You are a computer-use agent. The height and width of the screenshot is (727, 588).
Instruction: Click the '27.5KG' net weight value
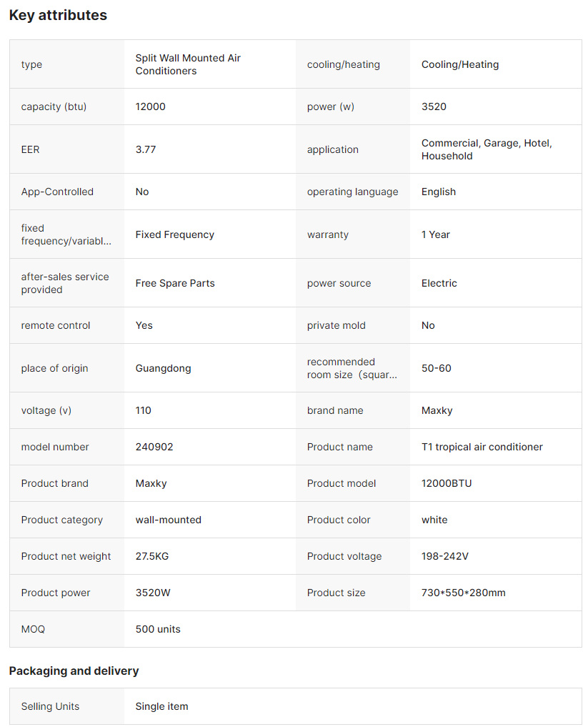(152, 556)
